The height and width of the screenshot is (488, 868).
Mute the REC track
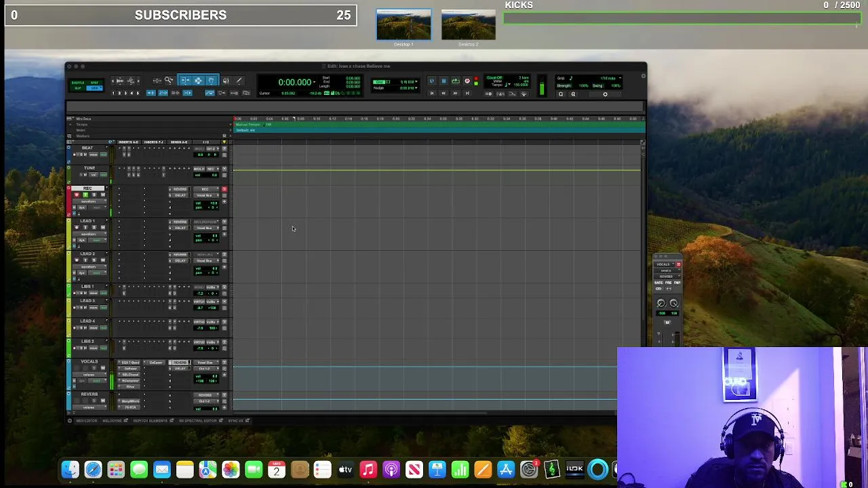click(103, 195)
